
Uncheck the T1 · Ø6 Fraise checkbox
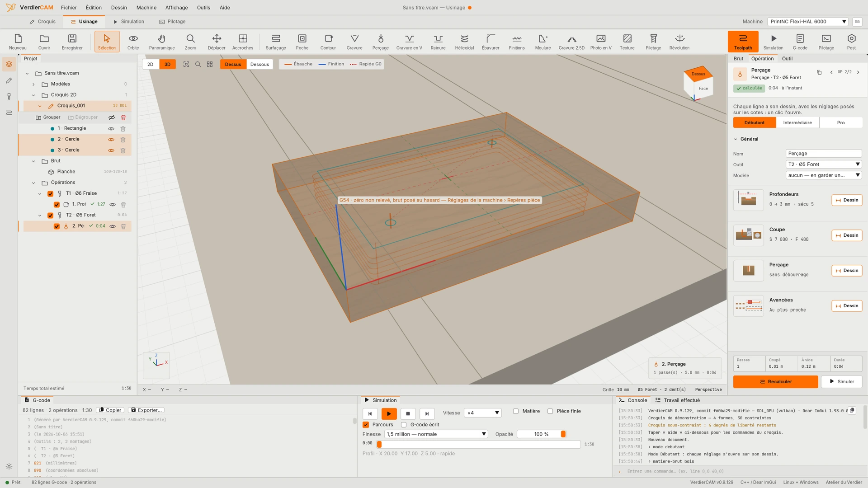[x=50, y=193]
